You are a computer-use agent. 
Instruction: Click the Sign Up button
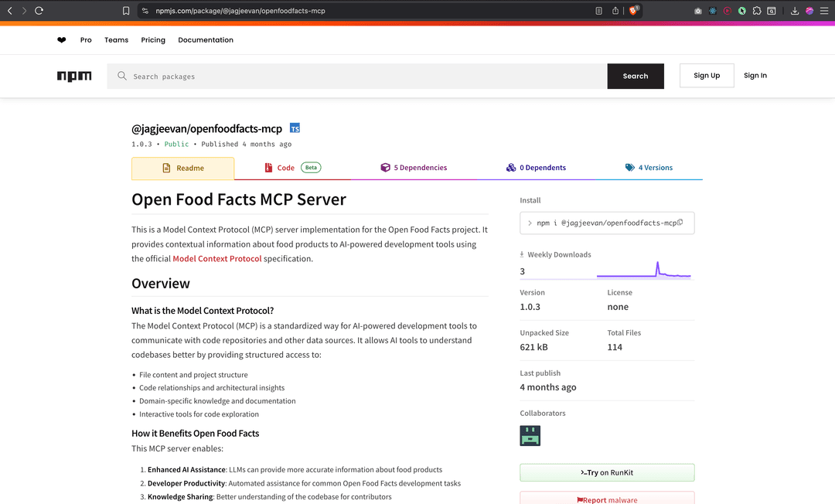706,75
